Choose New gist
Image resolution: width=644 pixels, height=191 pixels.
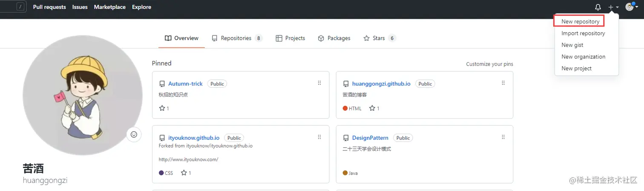pyautogui.click(x=572, y=45)
